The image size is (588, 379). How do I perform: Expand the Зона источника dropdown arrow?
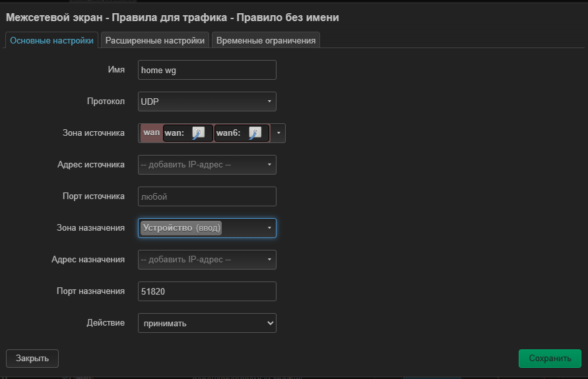[x=278, y=133]
